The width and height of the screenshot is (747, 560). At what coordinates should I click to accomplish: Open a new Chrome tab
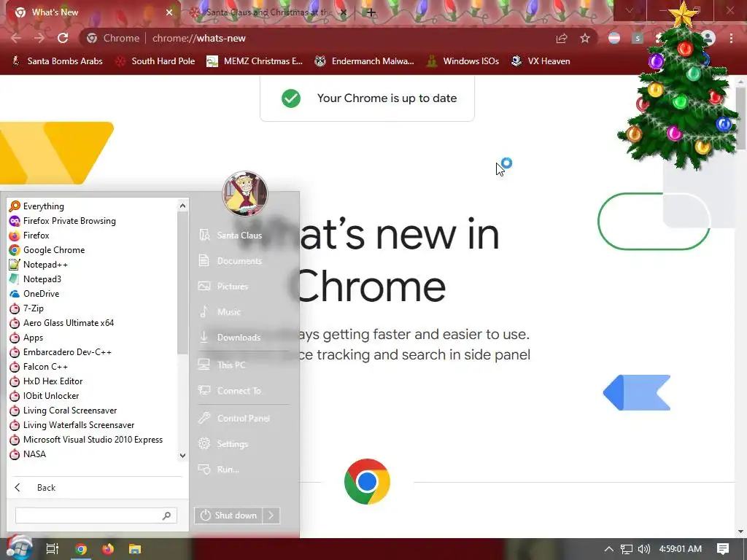[371, 12]
